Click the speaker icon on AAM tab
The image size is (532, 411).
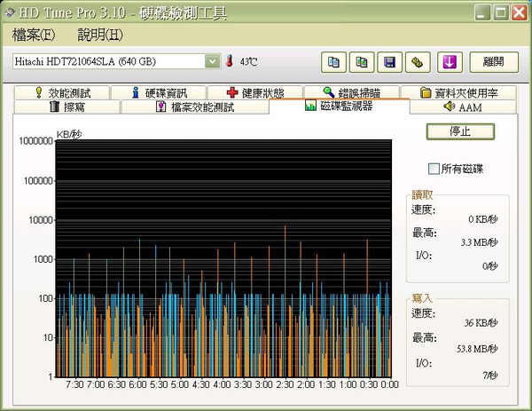pos(449,107)
